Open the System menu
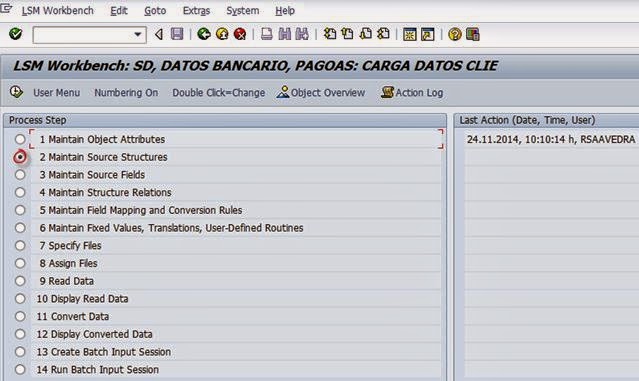639x381 pixels. pyautogui.click(x=242, y=11)
